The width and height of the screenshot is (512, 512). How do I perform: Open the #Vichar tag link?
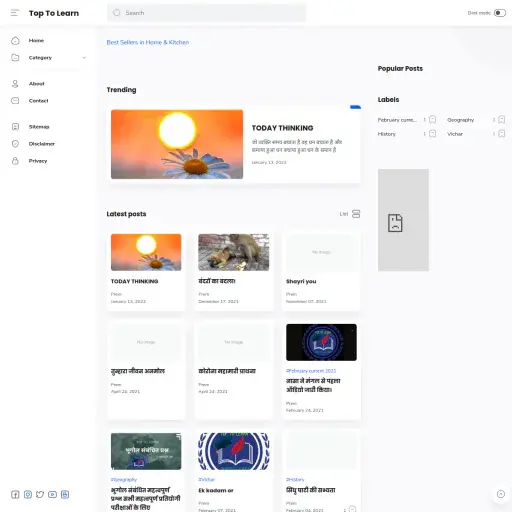tap(207, 479)
